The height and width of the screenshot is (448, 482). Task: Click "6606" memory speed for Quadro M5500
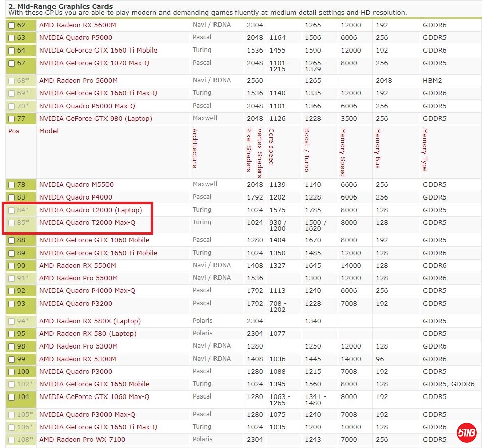pos(349,185)
